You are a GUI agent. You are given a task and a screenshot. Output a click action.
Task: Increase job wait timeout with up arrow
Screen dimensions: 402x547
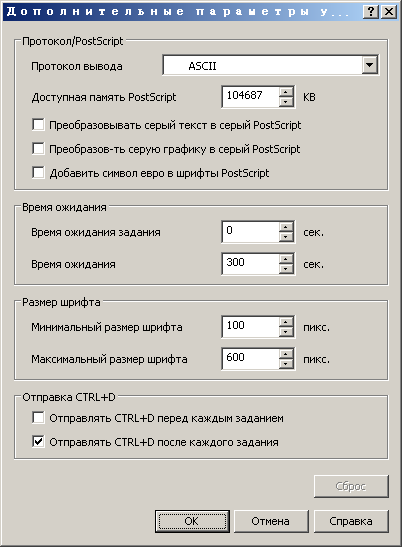[286, 227]
